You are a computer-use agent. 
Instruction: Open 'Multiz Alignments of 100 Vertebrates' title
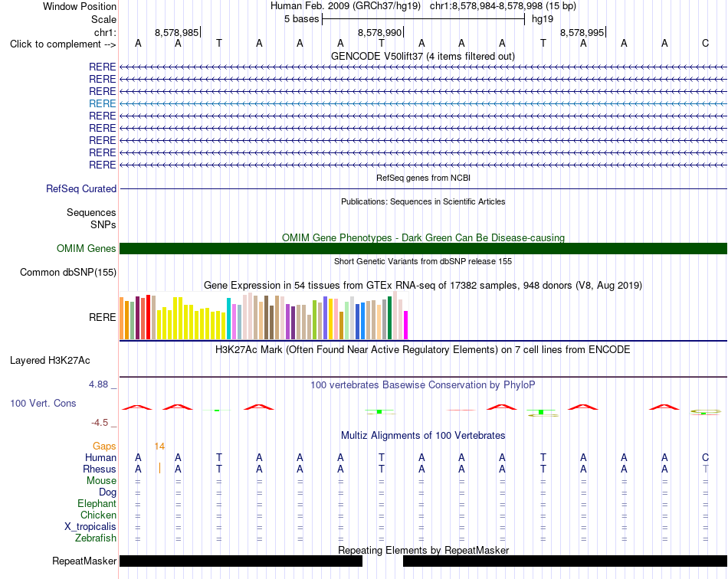pos(423,435)
